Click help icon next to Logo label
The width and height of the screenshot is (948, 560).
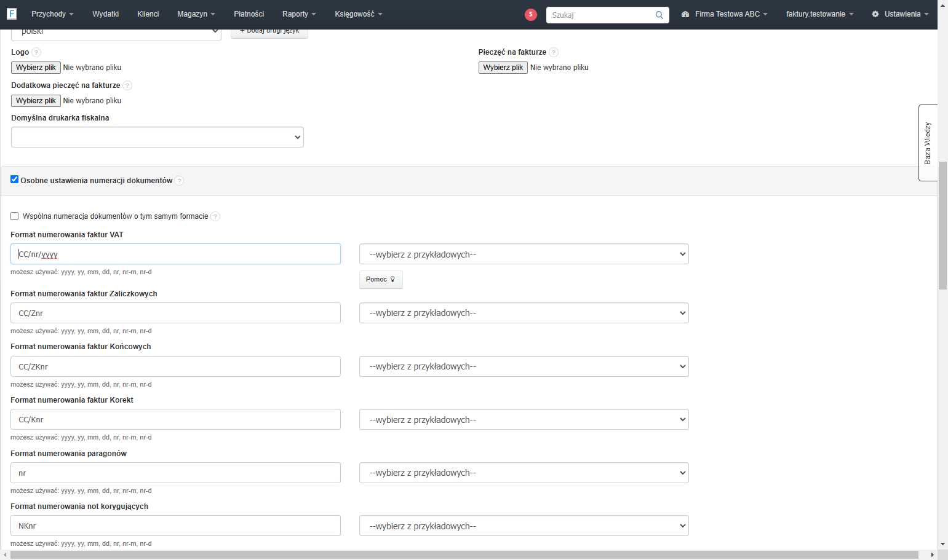coord(36,52)
